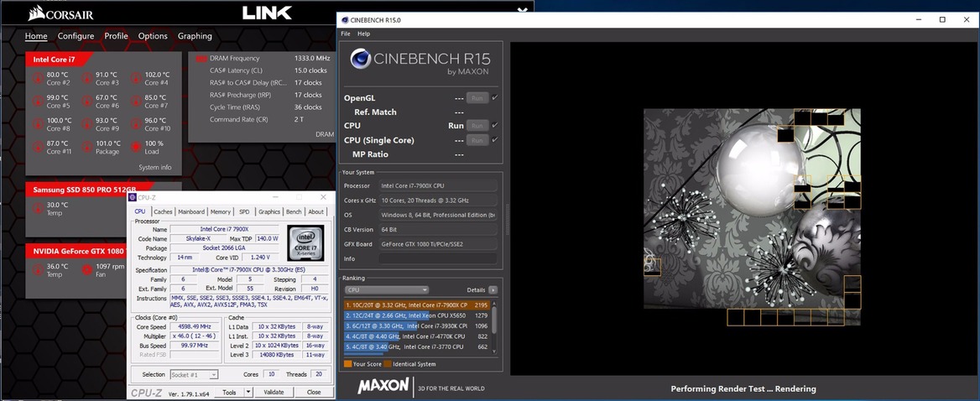Switch to the Graphics tab in CPU-Z

point(269,211)
